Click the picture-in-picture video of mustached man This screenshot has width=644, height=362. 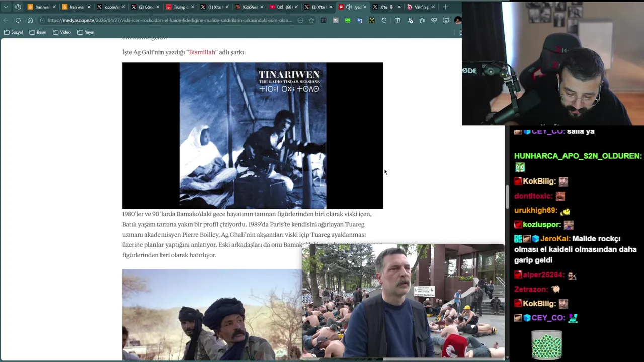[x=403, y=301]
